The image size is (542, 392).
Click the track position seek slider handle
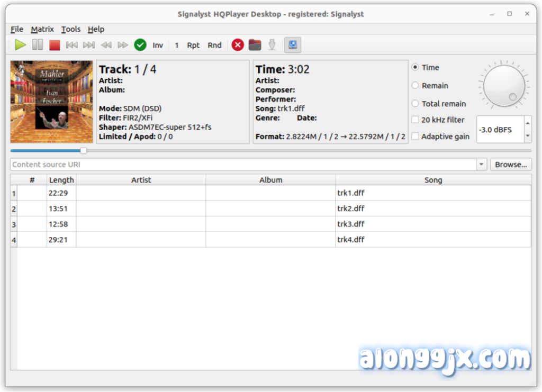[84, 151]
